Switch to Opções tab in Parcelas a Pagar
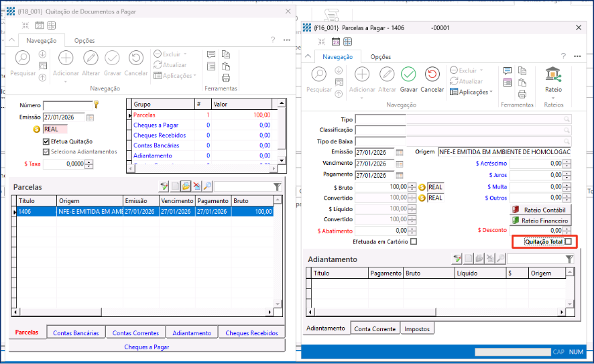 (381, 57)
